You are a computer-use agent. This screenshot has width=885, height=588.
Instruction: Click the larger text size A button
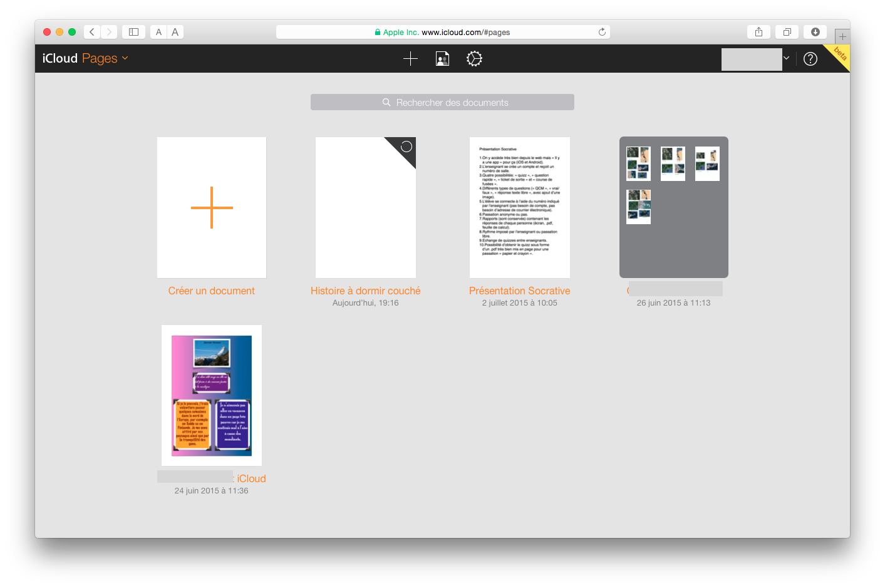175,32
